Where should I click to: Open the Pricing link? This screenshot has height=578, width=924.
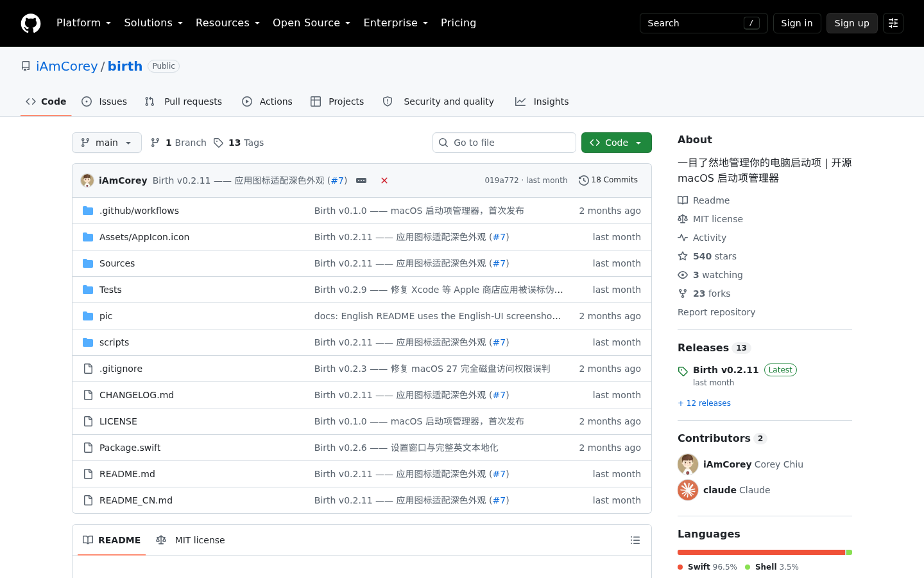click(x=458, y=23)
